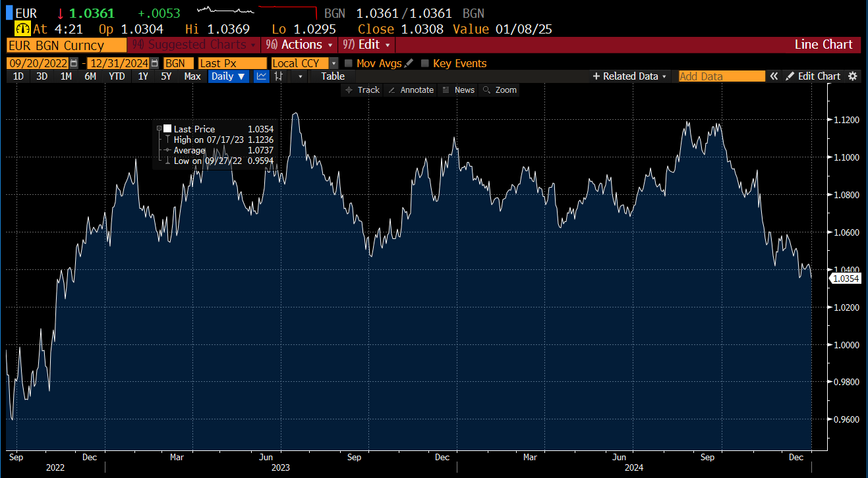The image size is (868, 478).
Task: Activate the Track crosshair tool
Action: tap(362, 90)
